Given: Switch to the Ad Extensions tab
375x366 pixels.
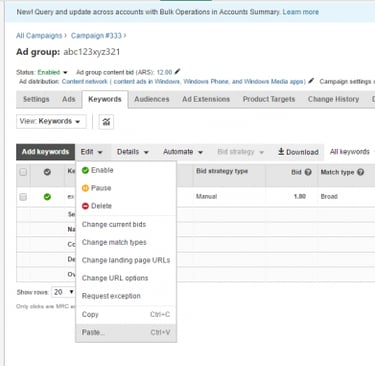Looking at the screenshot, I should tap(206, 99).
